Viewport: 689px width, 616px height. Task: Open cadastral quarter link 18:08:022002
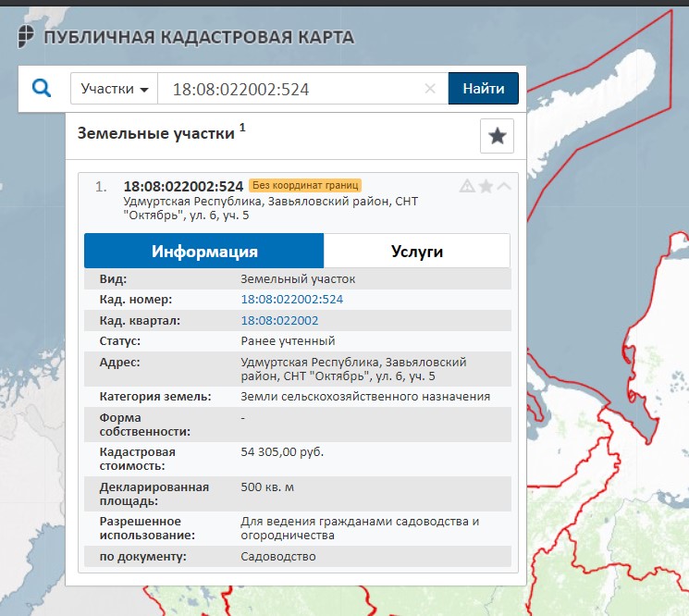[279, 320]
